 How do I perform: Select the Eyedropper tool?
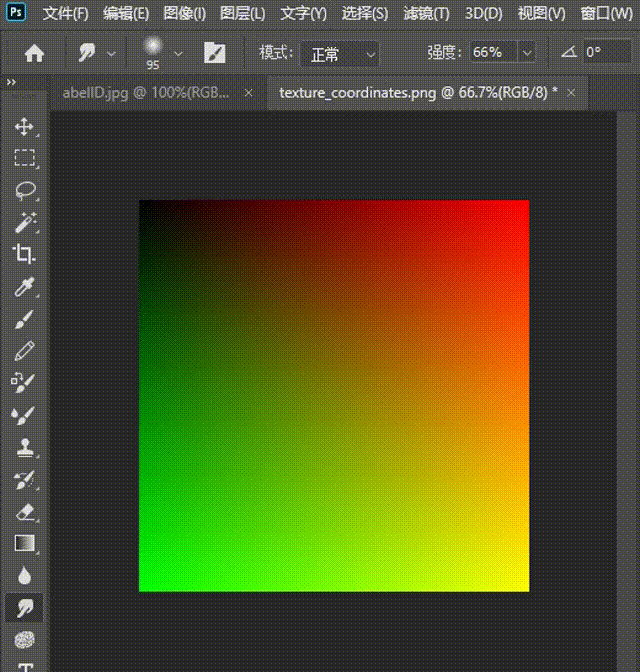[24, 287]
